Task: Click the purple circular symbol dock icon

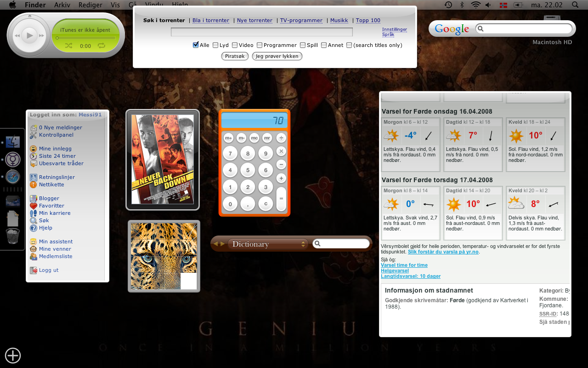Action: pyautogui.click(x=13, y=160)
